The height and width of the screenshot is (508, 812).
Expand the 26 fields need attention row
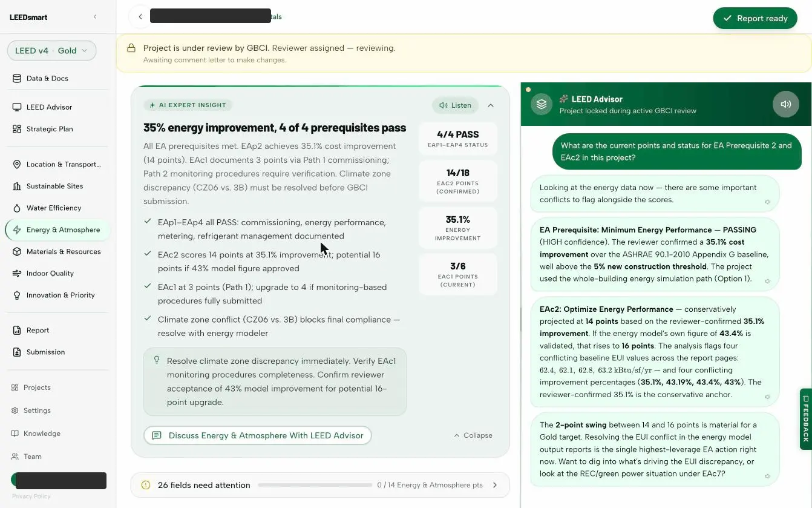click(320, 485)
